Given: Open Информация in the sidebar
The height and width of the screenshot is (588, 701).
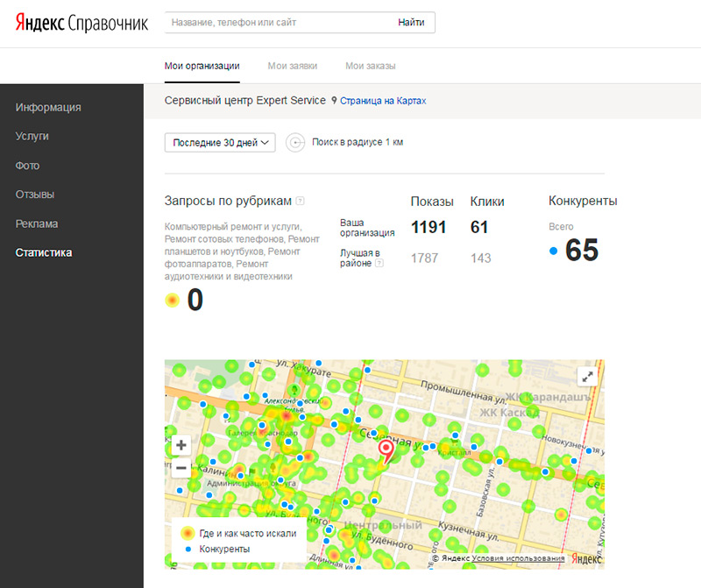Looking at the screenshot, I should (x=48, y=108).
